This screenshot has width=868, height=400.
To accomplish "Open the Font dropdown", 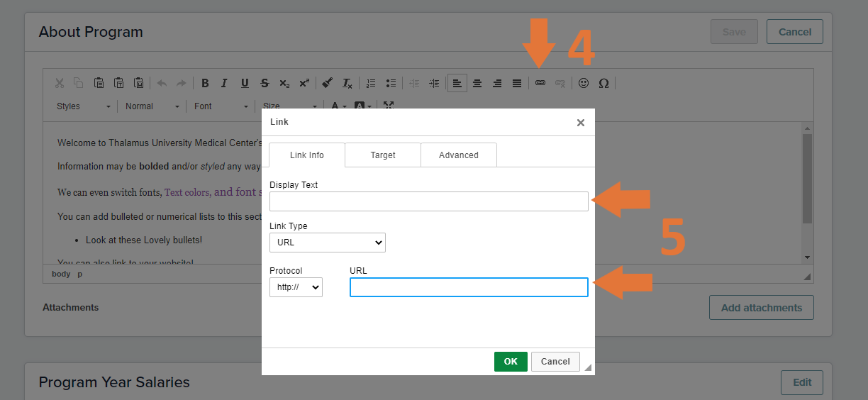I will [221, 106].
